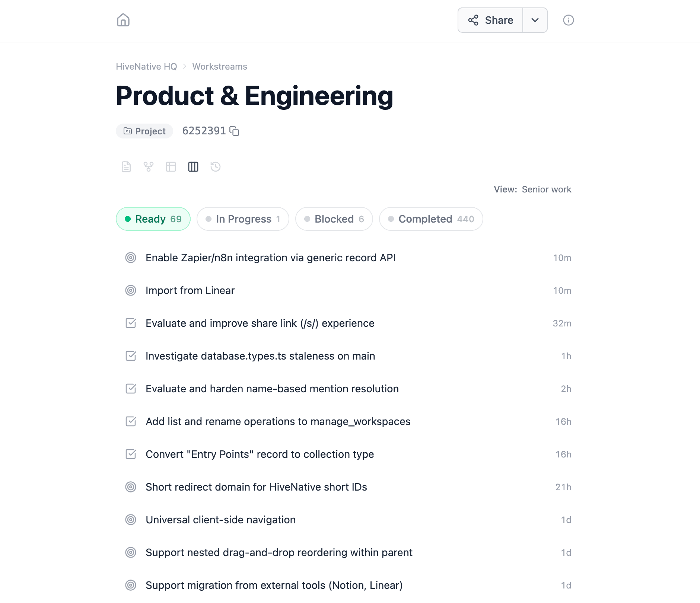View the Completed tasks list
Image resolution: width=700 pixels, height=603 pixels.
pyautogui.click(x=431, y=219)
